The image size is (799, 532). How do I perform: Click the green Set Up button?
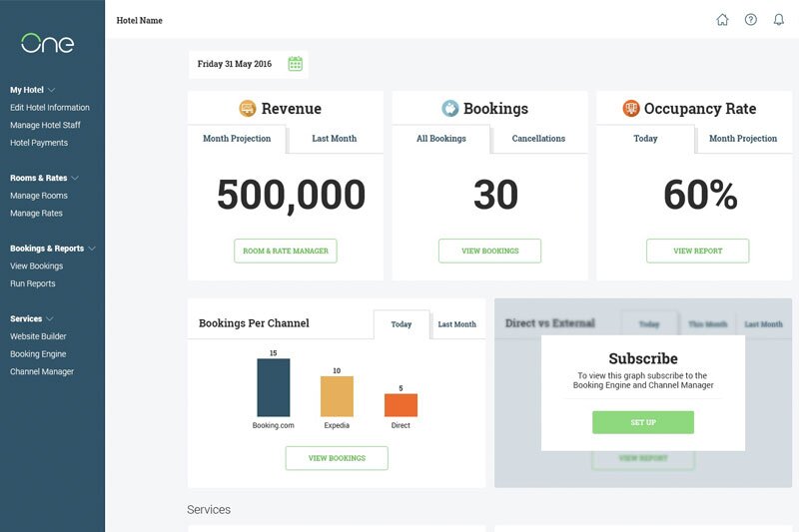click(x=643, y=422)
